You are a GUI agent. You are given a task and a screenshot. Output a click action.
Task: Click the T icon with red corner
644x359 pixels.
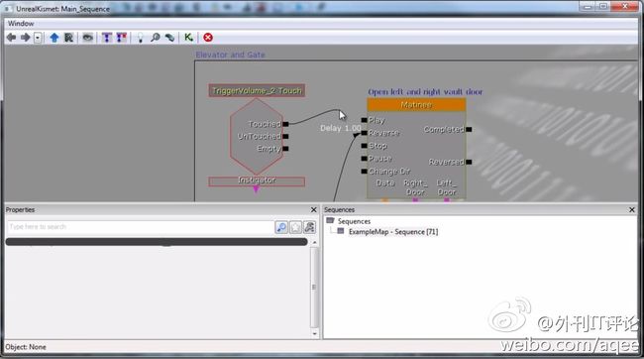[x=122, y=38]
